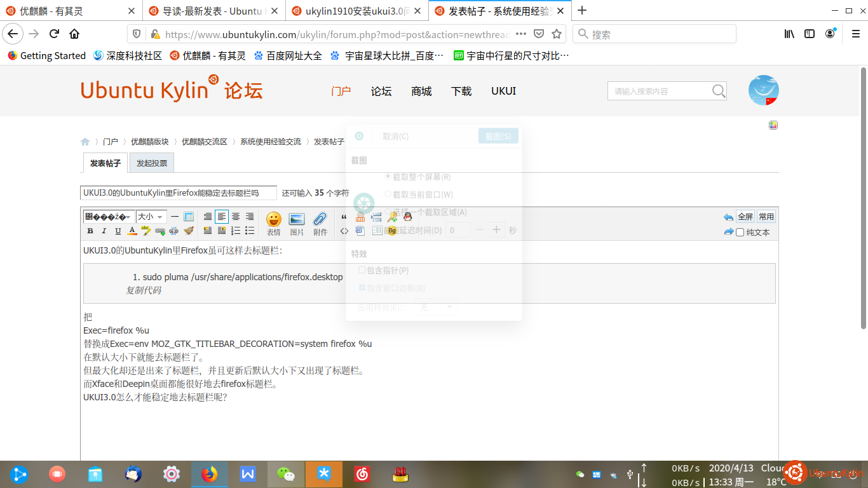Insert a horizontal rule in the editor
868x488 pixels.
[175, 217]
